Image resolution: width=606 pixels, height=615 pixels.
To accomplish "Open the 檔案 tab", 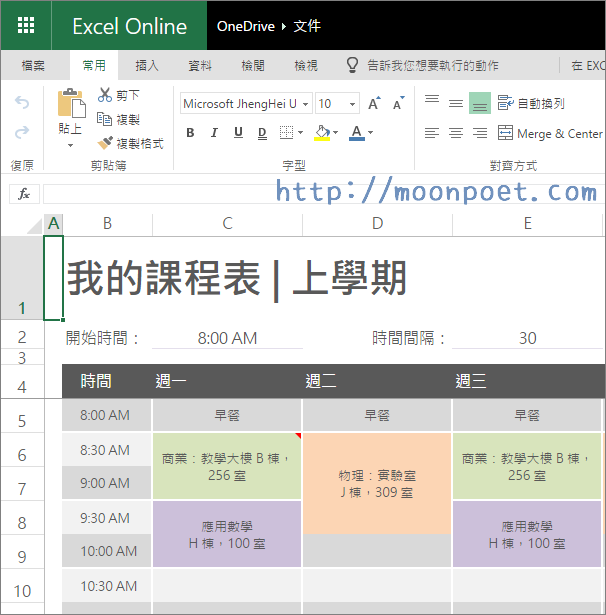I will pos(34,66).
